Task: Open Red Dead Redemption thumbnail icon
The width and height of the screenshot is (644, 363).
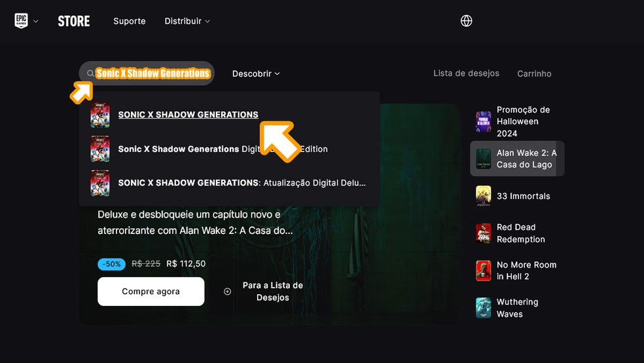Action: (x=484, y=233)
